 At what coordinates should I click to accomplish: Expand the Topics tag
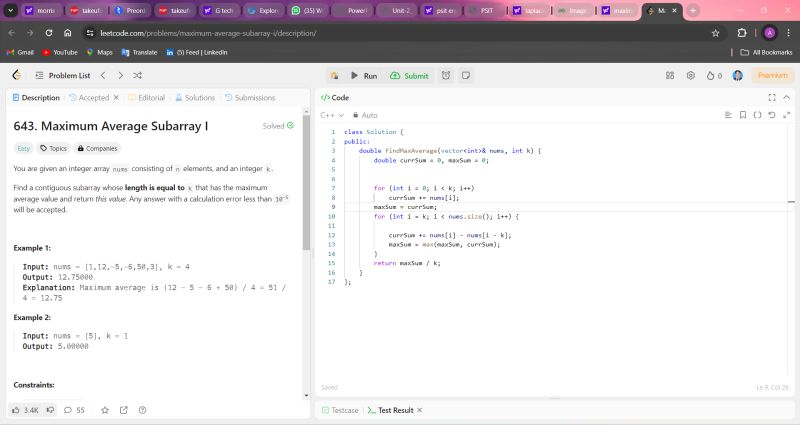53,148
